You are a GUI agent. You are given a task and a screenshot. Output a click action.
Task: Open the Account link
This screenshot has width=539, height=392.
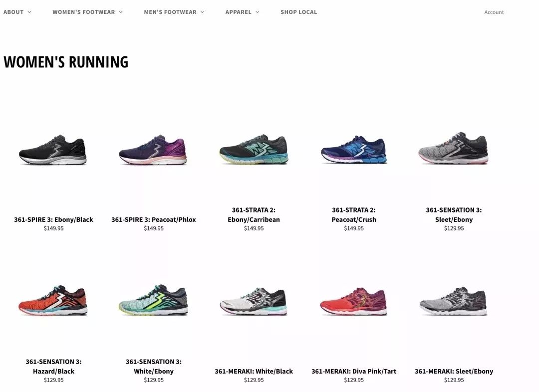pos(494,12)
